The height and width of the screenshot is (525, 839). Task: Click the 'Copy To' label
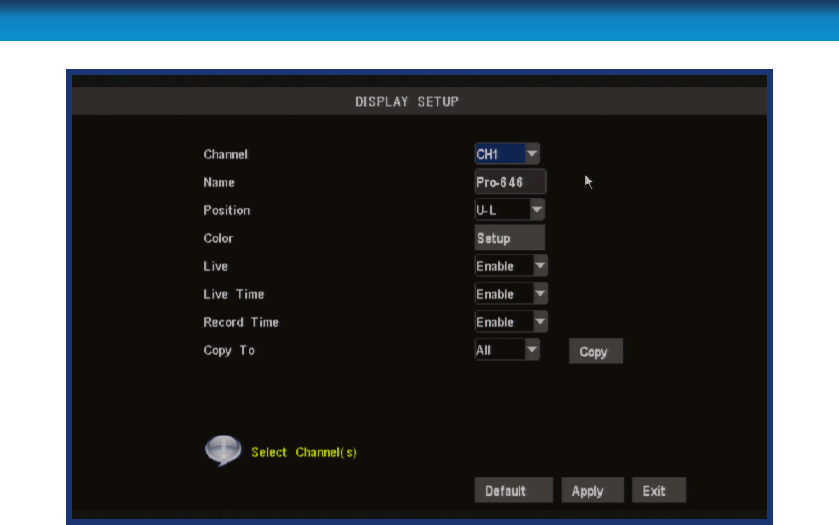228,351
